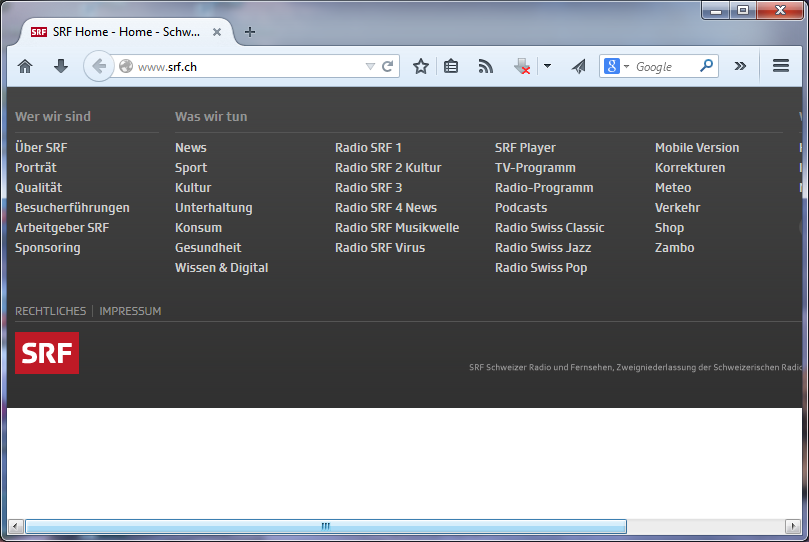Go to the News section link
Screen dimensions: 809x542
[191, 147]
